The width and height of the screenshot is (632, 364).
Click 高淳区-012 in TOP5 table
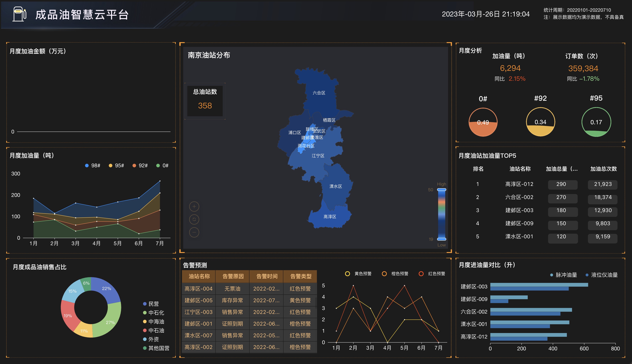[x=519, y=184]
